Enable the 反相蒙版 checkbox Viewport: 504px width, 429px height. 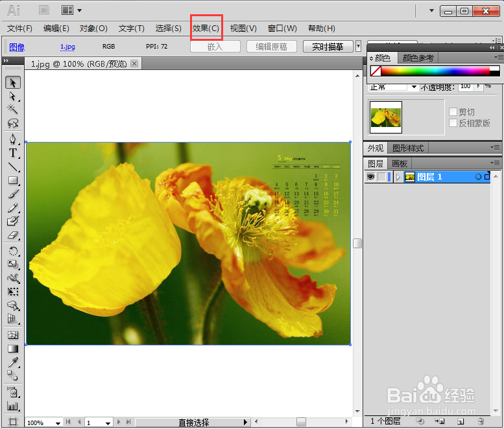click(x=453, y=122)
